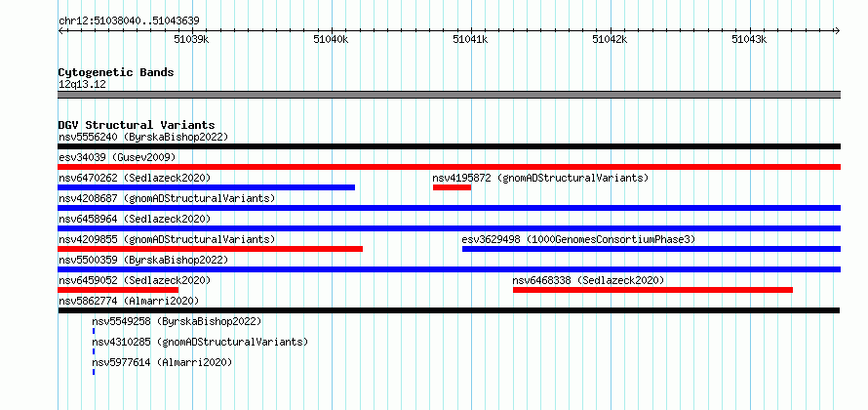The width and height of the screenshot is (868, 410).
Task: Click the 51042k ruler tick label
Action: pos(610,39)
